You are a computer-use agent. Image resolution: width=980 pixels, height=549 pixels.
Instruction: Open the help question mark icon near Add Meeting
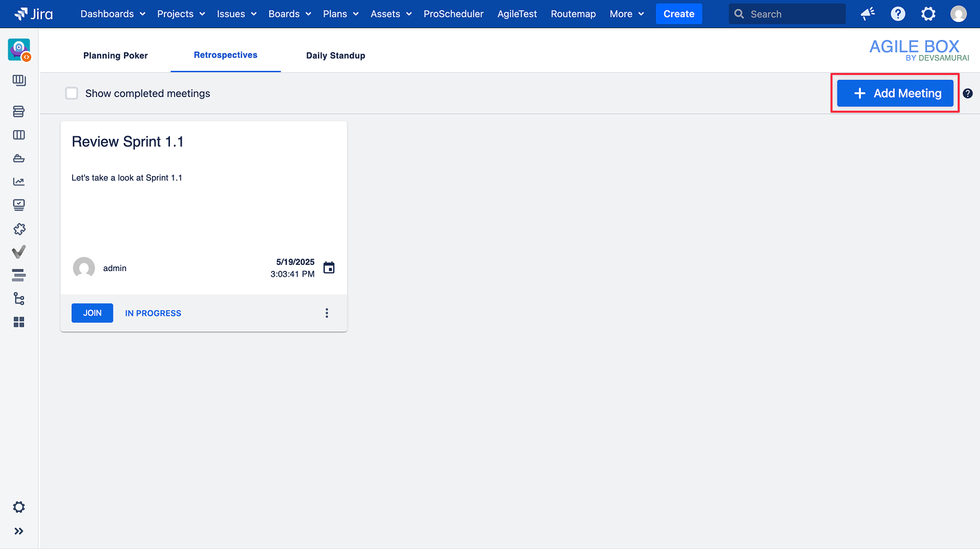pos(968,93)
